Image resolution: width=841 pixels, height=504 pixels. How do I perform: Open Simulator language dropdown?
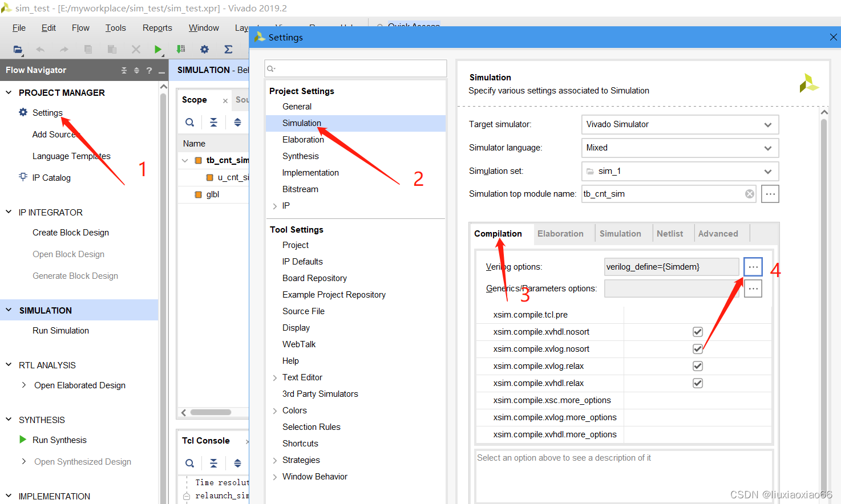(680, 148)
